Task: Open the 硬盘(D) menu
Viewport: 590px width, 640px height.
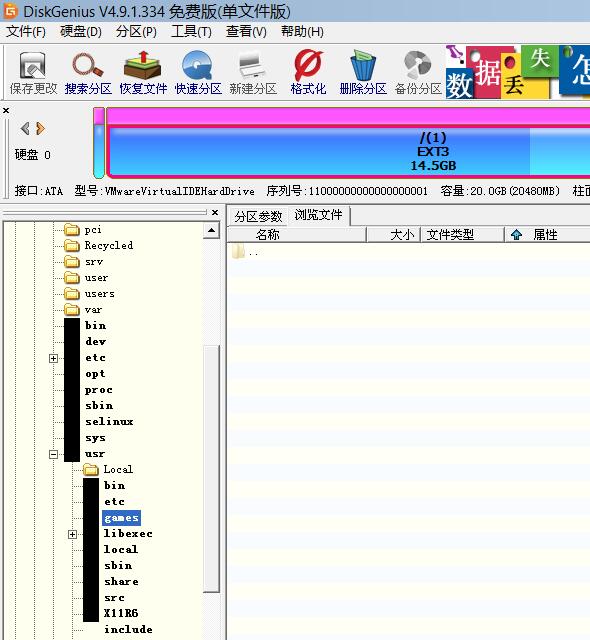Action: (x=81, y=31)
